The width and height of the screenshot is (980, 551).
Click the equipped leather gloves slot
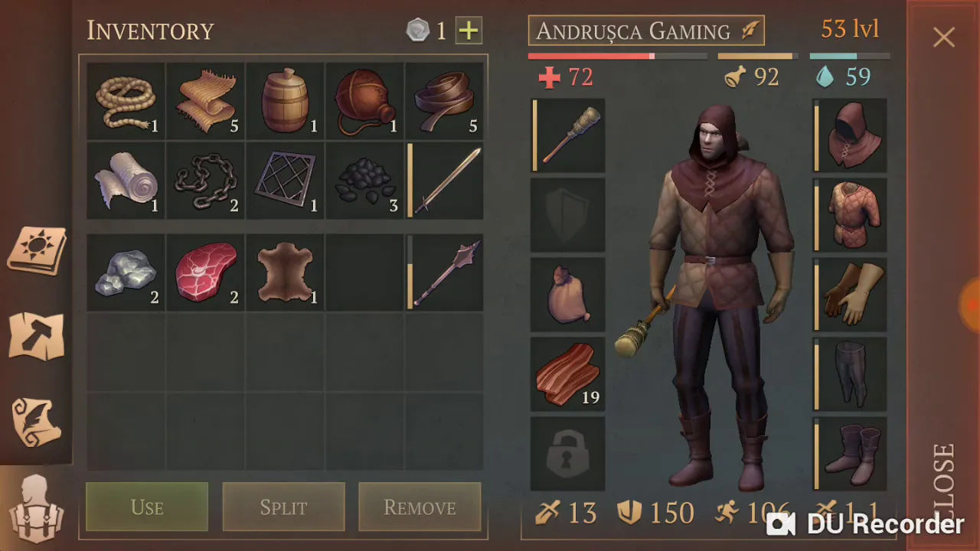click(x=851, y=295)
